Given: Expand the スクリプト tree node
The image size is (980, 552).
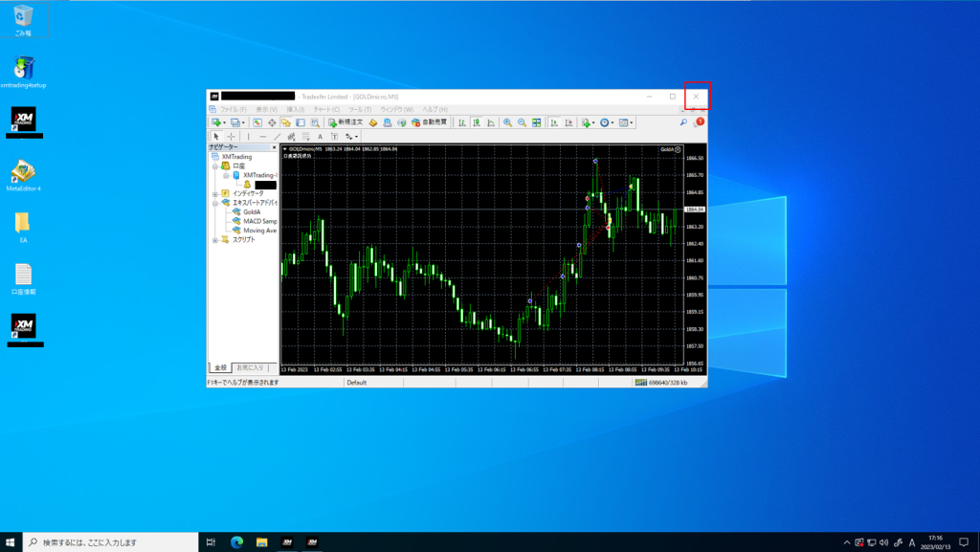Looking at the screenshot, I should click(x=215, y=240).
